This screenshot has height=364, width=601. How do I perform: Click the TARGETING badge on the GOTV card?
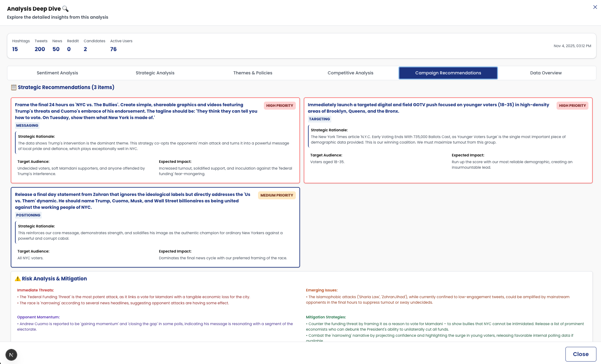(x=319, y=119)
